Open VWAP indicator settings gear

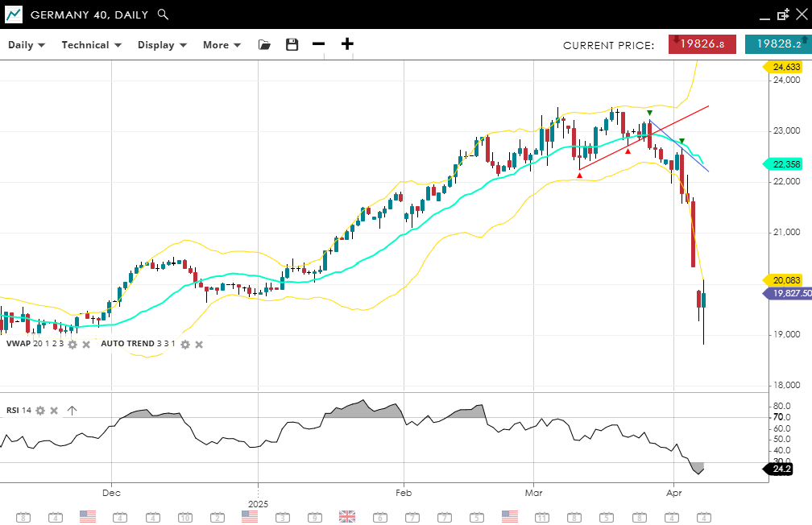coord(72,344)
